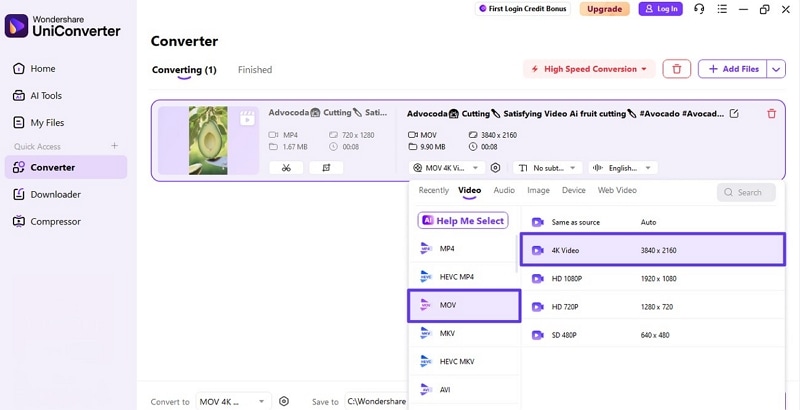Image resolution: width=800 pixels, height=410 pixels.
Task: Open the Recently format tab
Action: pos(434,190)
